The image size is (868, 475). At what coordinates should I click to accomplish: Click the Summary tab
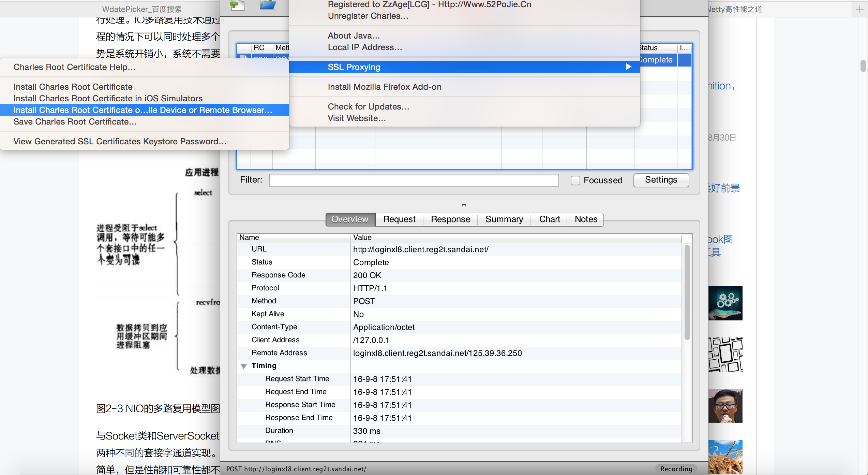pyautogui.click(x=504, y=219)
